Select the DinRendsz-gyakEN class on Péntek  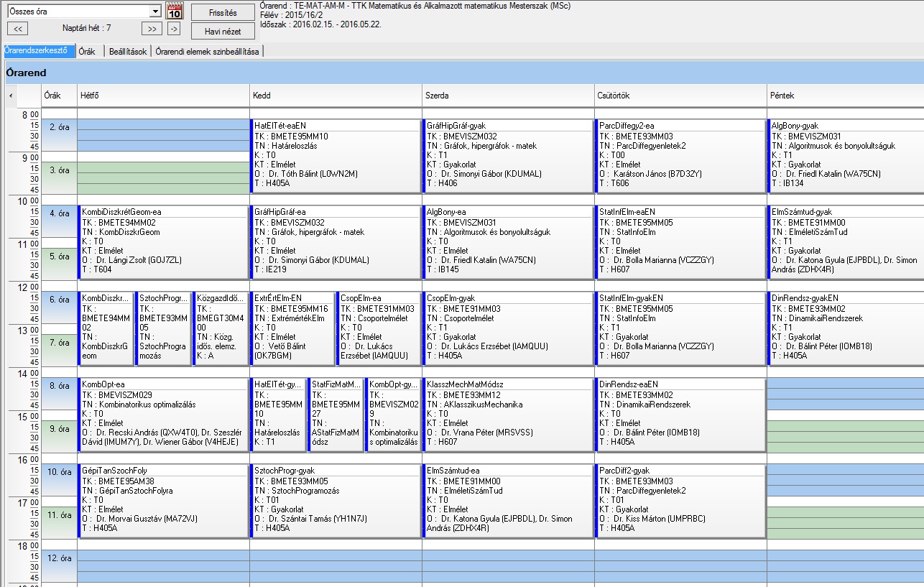846,328
